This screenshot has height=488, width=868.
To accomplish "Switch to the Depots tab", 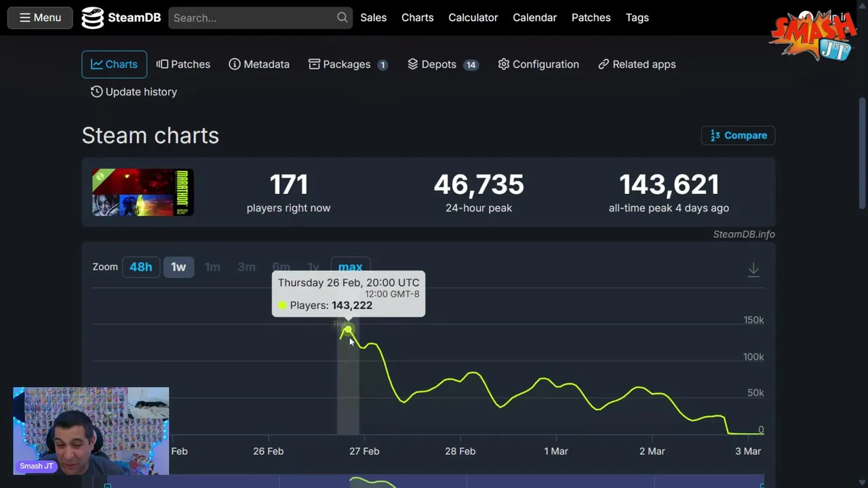I will pyautogui.click(x=442, y=64).
